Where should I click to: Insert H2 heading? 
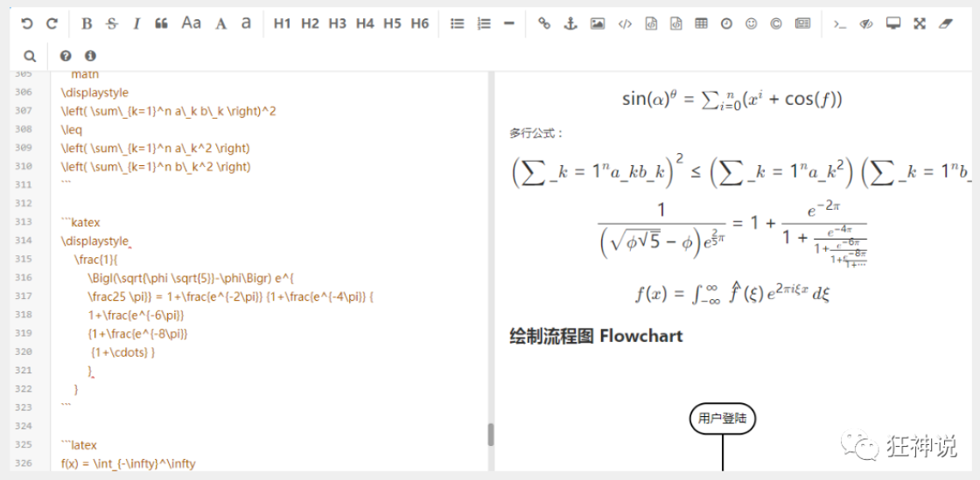[x=310, y=24]
